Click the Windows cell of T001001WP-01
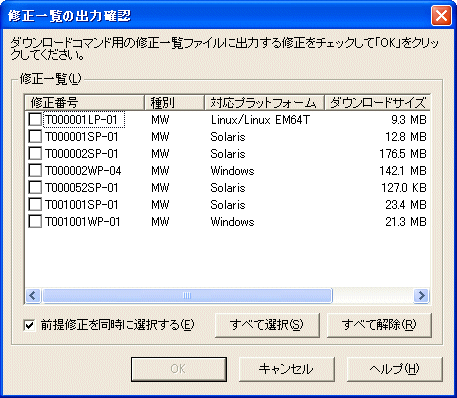 pos(232,222)
